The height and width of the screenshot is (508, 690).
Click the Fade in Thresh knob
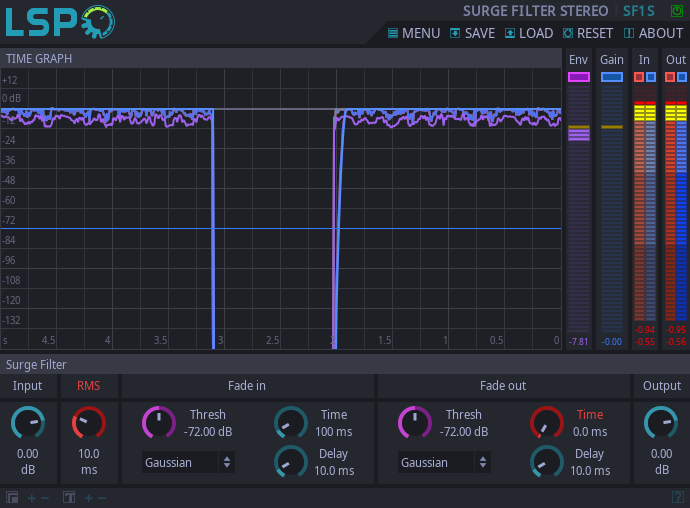[159, 423]
